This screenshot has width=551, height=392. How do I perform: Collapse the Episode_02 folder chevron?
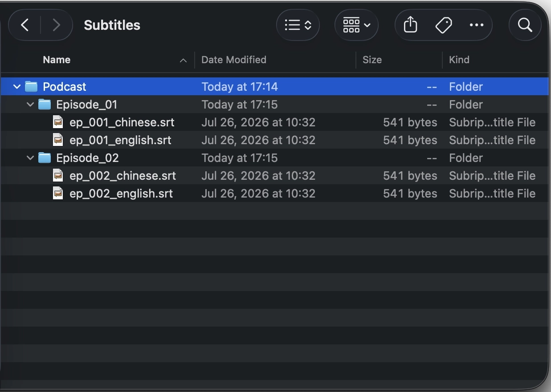click(30, 158)
